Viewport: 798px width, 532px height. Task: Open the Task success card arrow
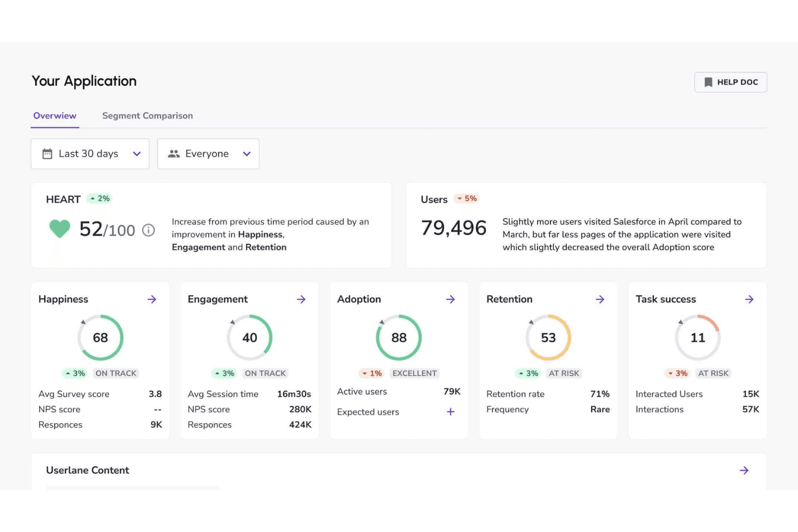(749, 299)
